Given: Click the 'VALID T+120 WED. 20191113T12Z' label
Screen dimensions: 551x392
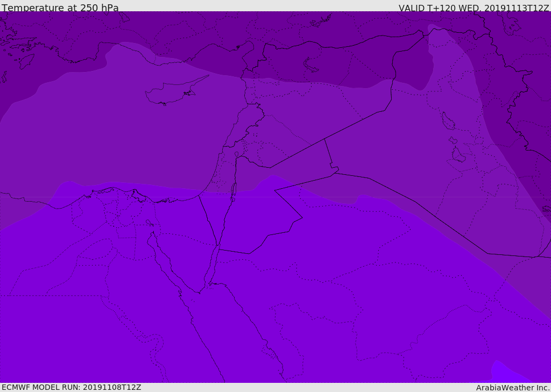Looking at the screenshot, I should [x=474, y=8].
